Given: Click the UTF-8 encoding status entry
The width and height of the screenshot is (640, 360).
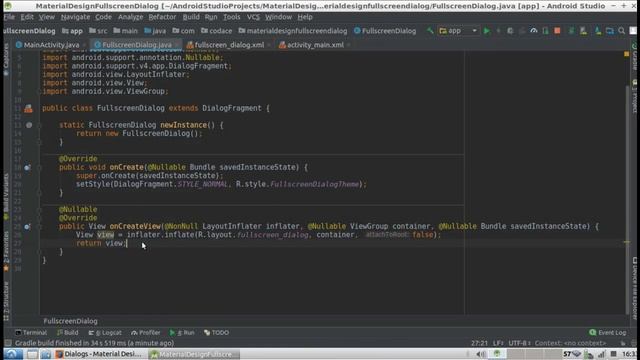Looking at the screenshot, I should [x=519, y=343].
